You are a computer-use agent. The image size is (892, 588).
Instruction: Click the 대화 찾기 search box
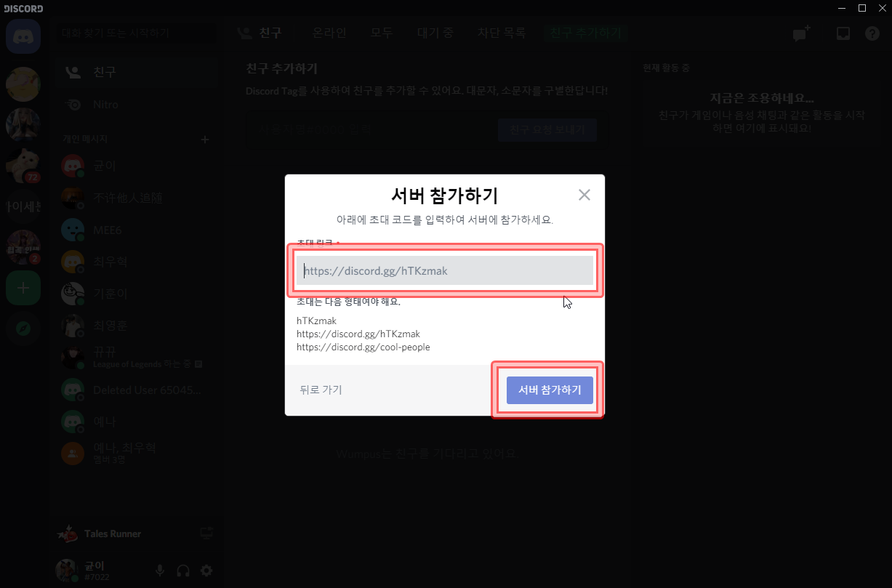pos(137,33)
